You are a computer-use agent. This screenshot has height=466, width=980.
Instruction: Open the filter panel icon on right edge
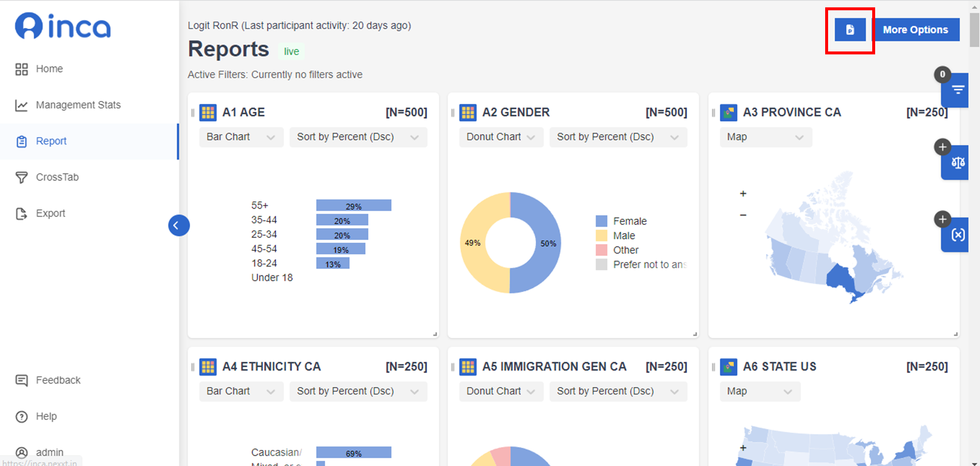point(955,90)
